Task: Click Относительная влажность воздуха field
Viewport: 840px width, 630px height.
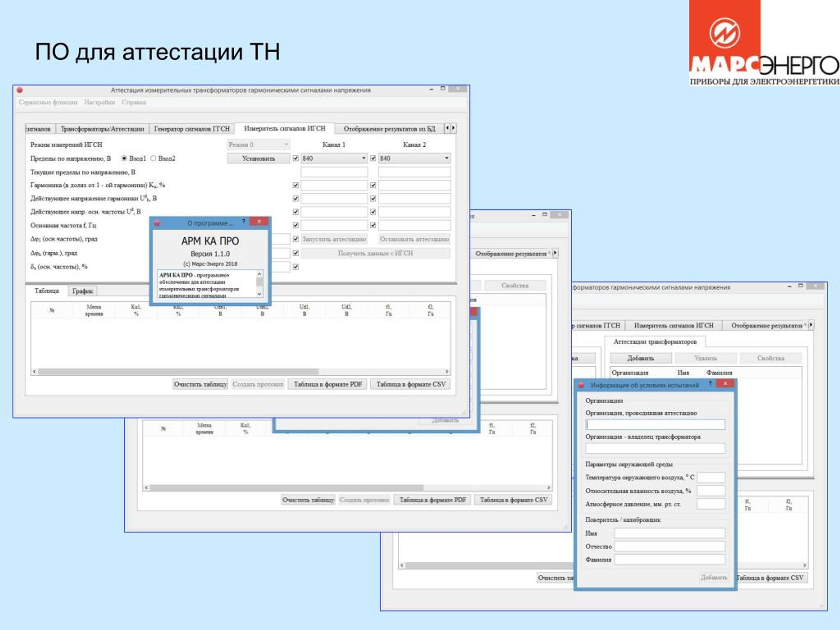Action: point(711,491)
